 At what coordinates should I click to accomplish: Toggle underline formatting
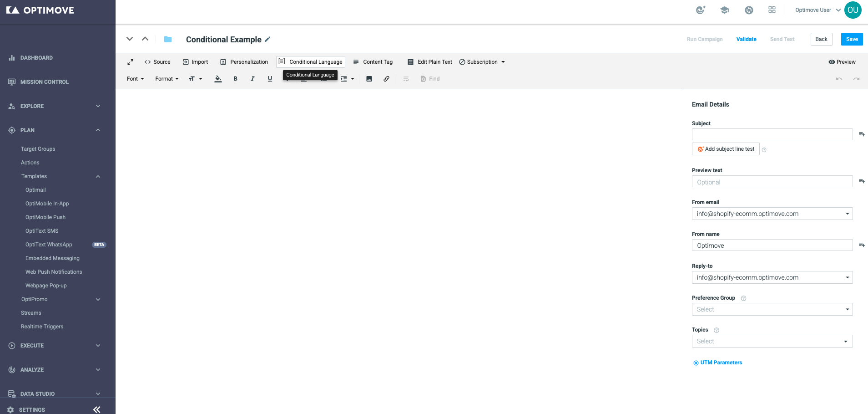point(270,79)
